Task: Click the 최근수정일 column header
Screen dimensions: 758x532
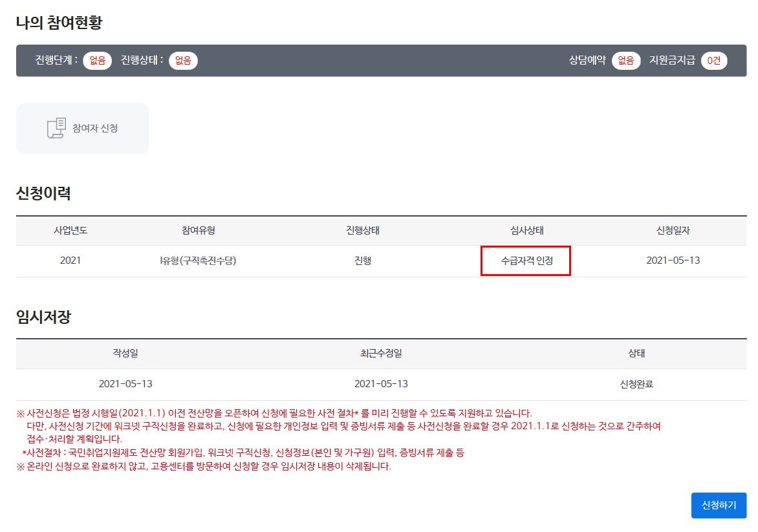Action: coord(381,353)
